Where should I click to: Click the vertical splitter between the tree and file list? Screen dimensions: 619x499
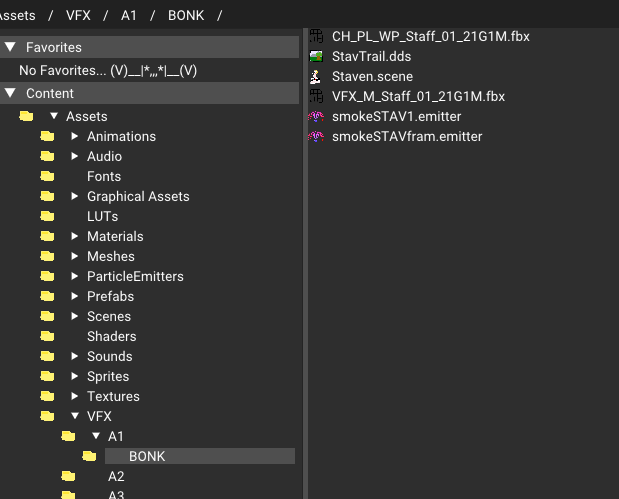click(x=305, y=263)
